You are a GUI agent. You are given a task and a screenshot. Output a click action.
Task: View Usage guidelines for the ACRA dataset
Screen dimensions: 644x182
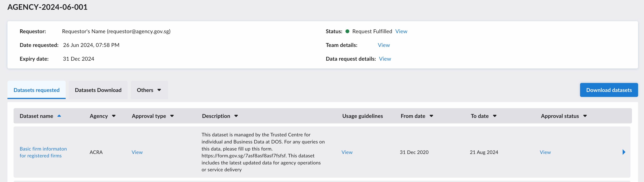[x=347, y=152]
